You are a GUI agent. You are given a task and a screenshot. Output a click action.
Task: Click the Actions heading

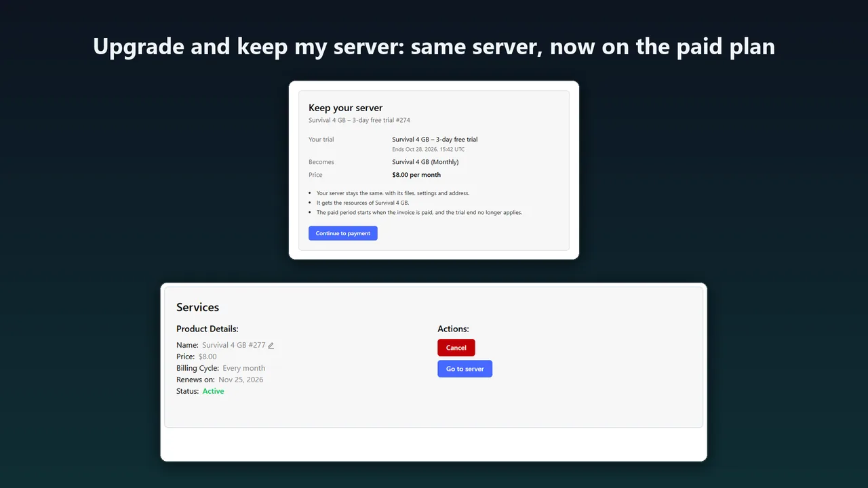pos(454,329)
